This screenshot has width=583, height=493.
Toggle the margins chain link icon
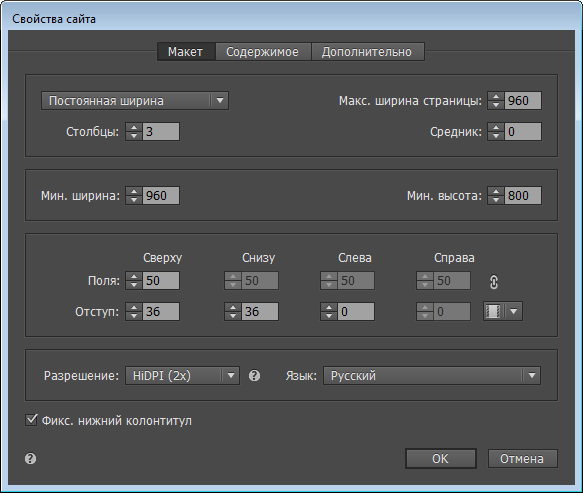tap(494, 282)
